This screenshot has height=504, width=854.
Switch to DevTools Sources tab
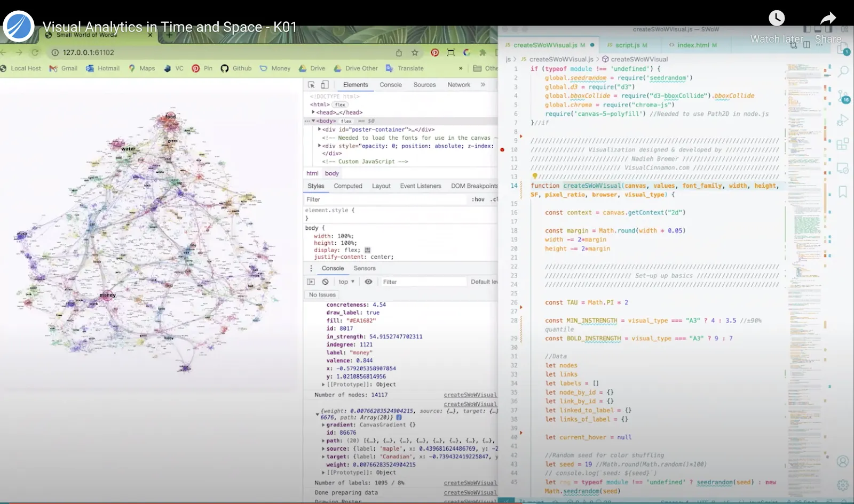point(424,85)
